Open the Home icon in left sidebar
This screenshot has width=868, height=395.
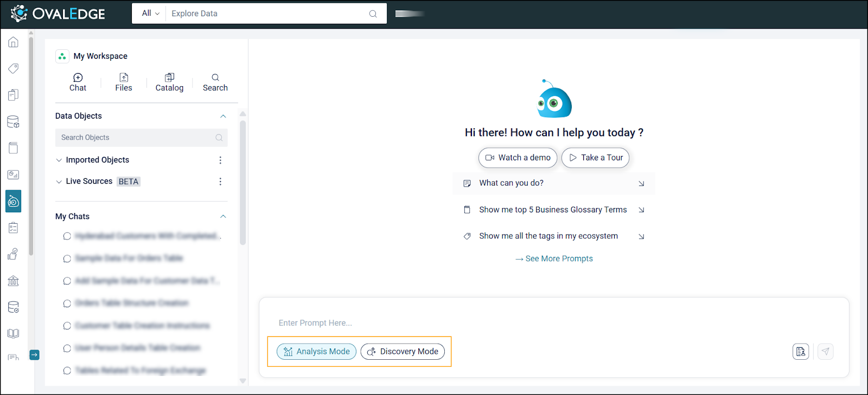point(14,42)
